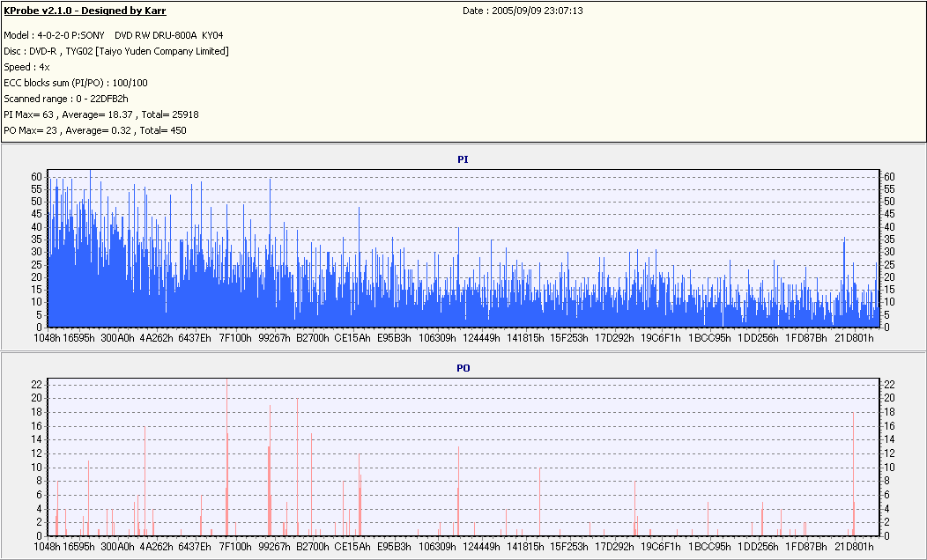Click the 1048h label under the PO chart
The height and width of the screenshot is (560, 927).
[47, 547]
